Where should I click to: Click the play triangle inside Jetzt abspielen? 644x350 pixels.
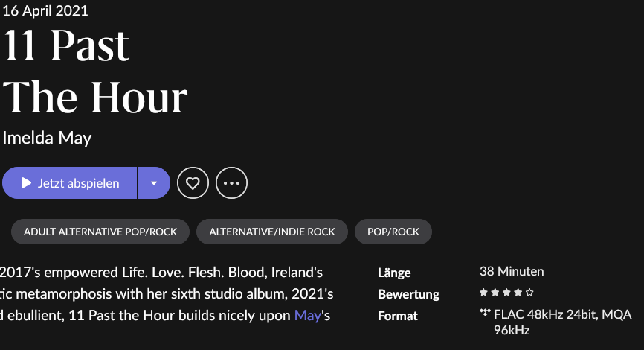[26, 183]
